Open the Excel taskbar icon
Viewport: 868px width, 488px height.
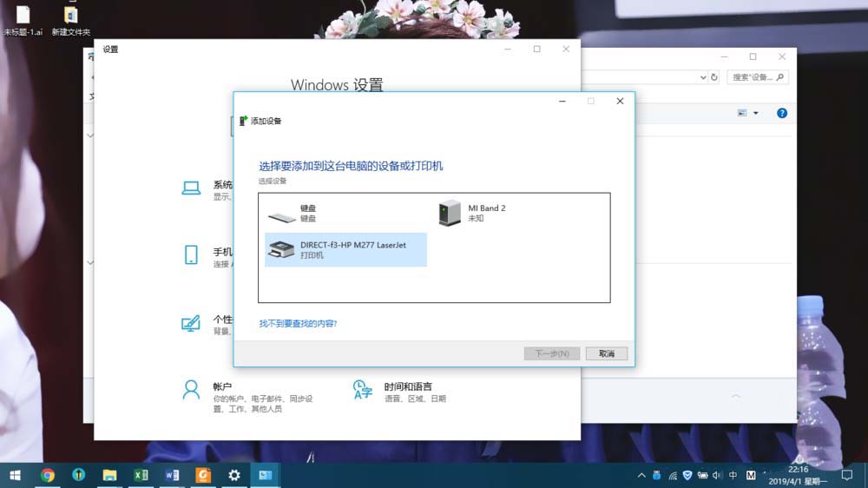click(141, 475)
